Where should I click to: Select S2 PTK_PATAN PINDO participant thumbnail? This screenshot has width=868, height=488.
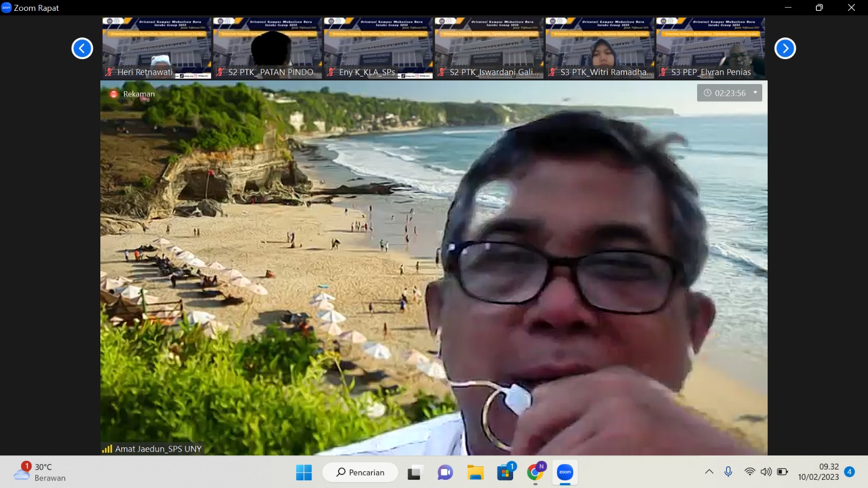pos(267,48)
